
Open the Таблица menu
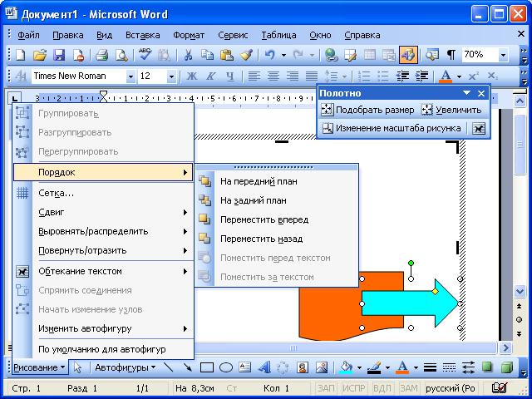(x=278, y=35)
